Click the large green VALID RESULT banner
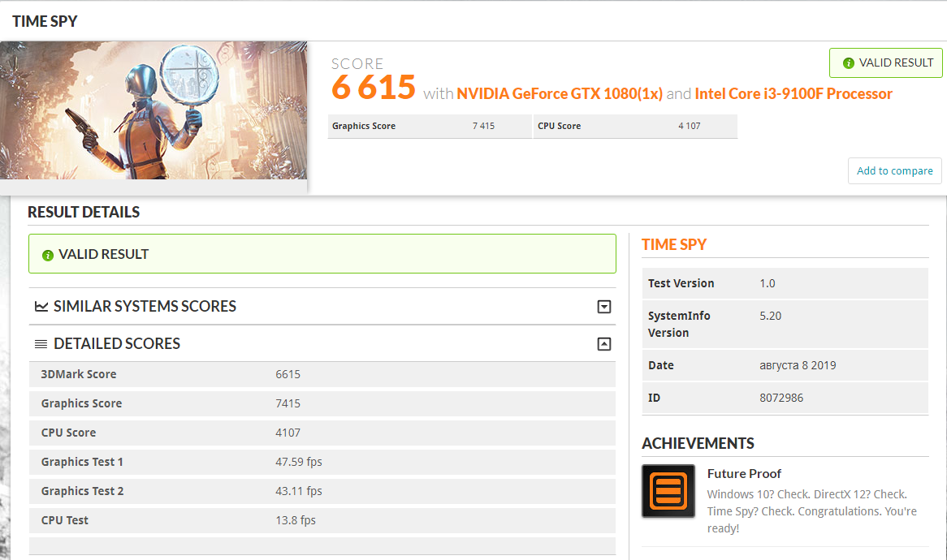The image size is (947, 560). (322, 253)
